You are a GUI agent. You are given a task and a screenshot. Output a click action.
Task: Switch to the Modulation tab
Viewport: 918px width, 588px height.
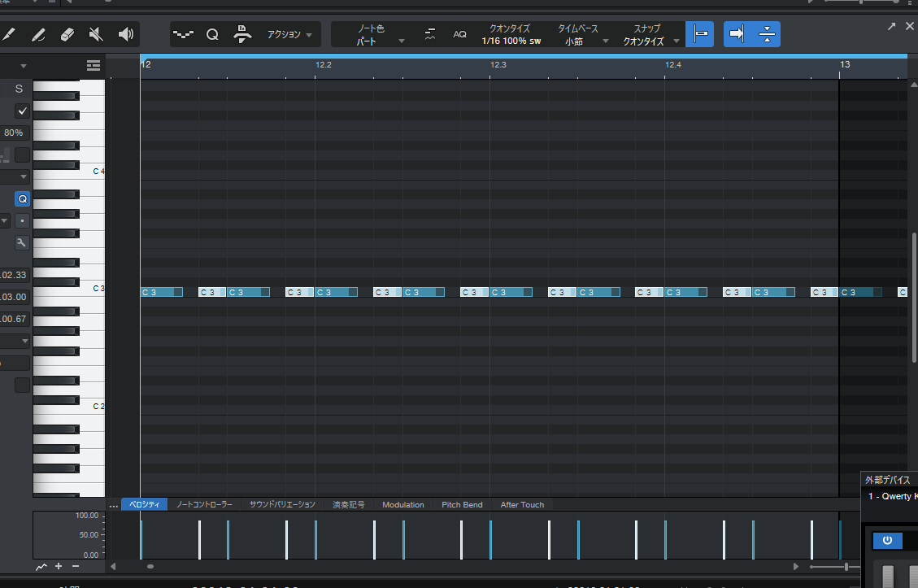pos(402,505)
